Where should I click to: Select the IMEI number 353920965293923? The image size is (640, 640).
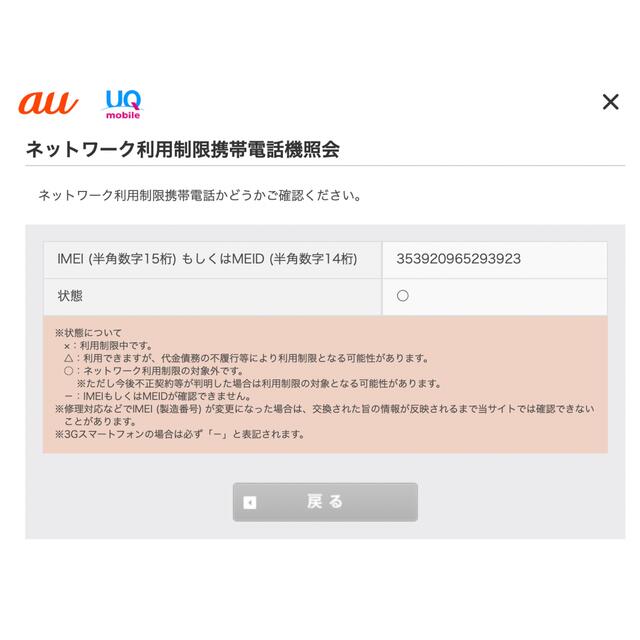tap(458, 259)
